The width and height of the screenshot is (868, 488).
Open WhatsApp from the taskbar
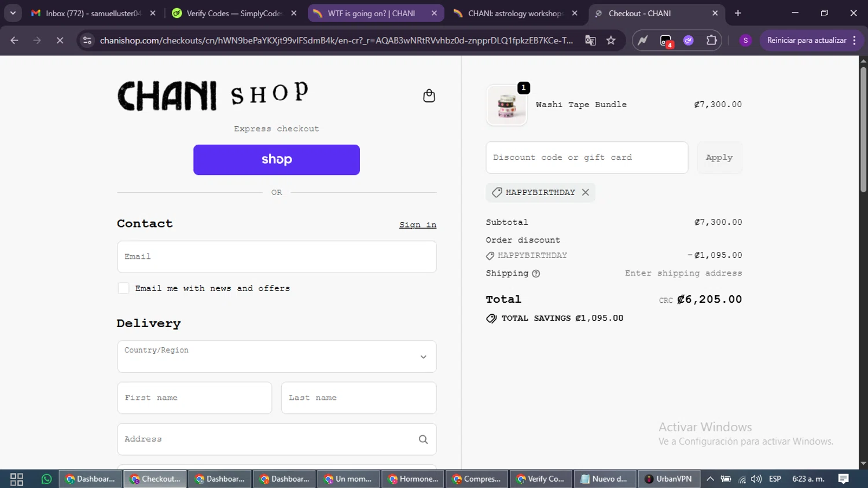pyautogui.click(x=46, y=479)
